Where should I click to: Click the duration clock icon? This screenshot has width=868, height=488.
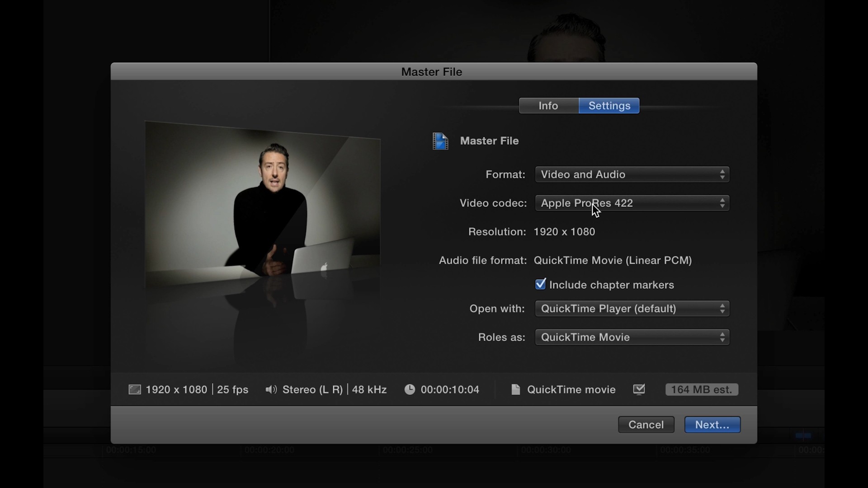click(x=410, y=389)
